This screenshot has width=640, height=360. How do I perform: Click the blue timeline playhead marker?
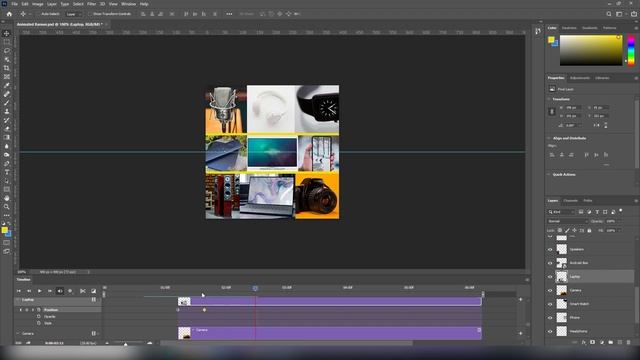point(255,288)
